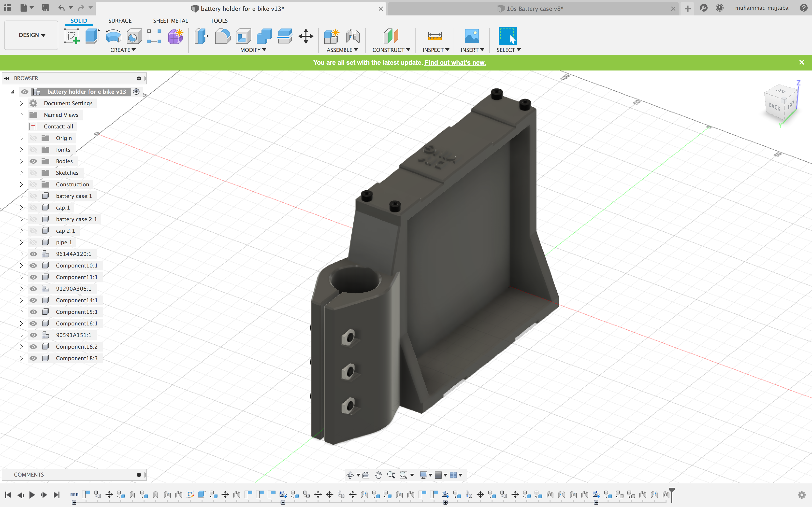Switch to the Surface tab
812x507 pixels.
(x=119, y=21)
